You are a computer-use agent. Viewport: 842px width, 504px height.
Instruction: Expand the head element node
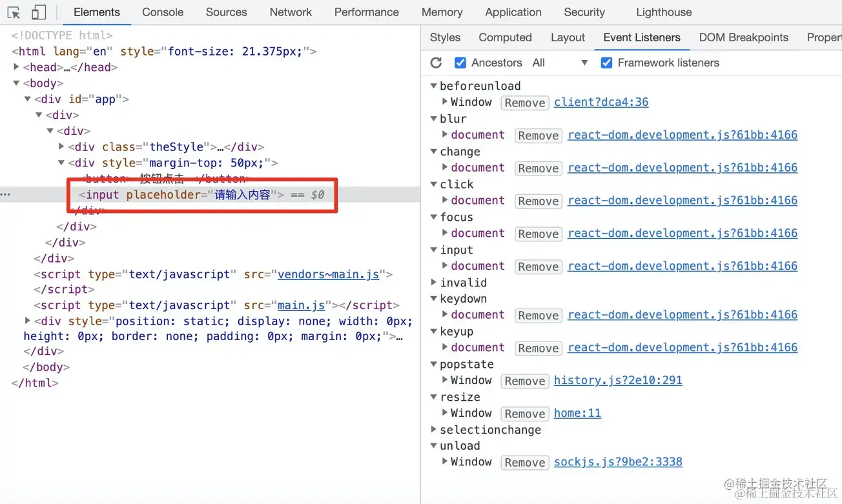[x=17, y=67]
